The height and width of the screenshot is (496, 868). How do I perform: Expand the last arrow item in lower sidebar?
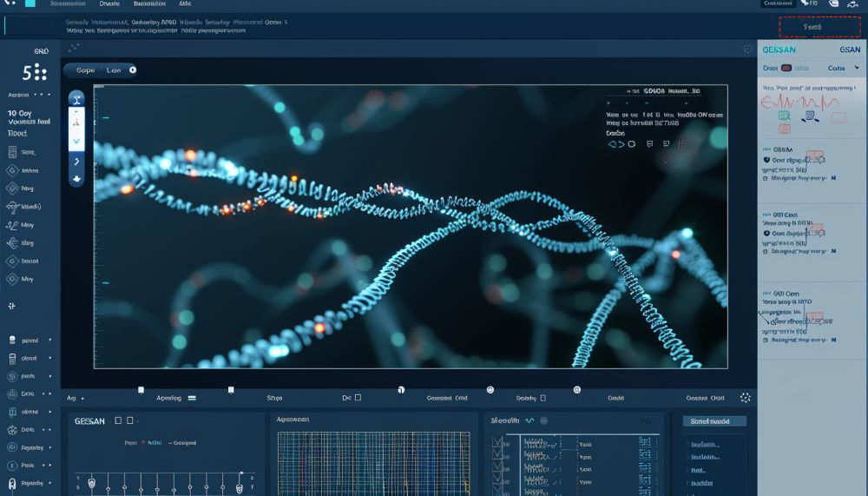(49, 482)
